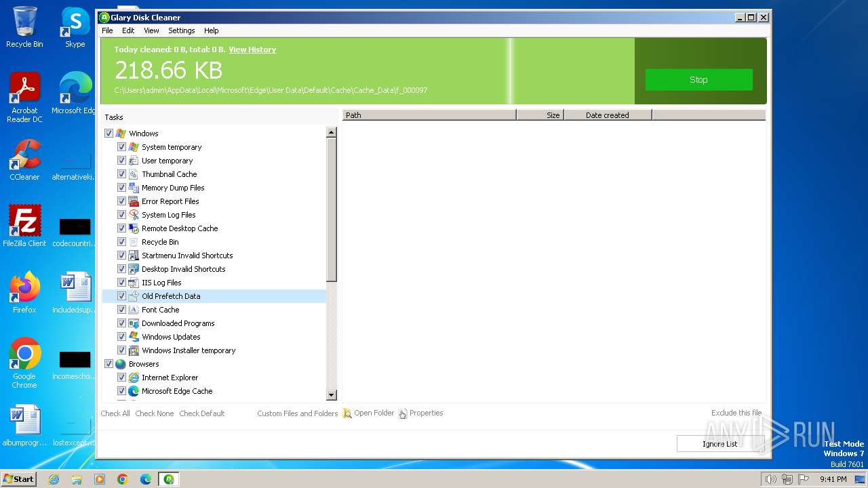
Task: Click the System Log Files icon
Action: click(x=134, y=215)
